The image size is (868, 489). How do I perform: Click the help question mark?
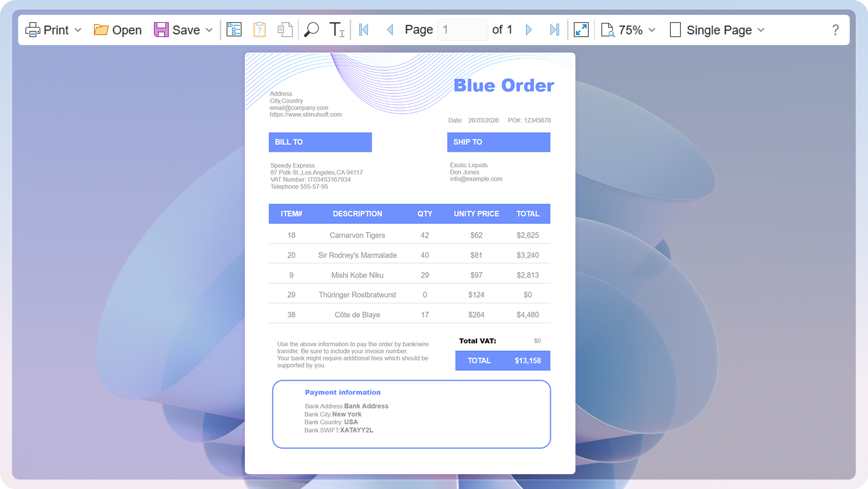coord(835,30)
